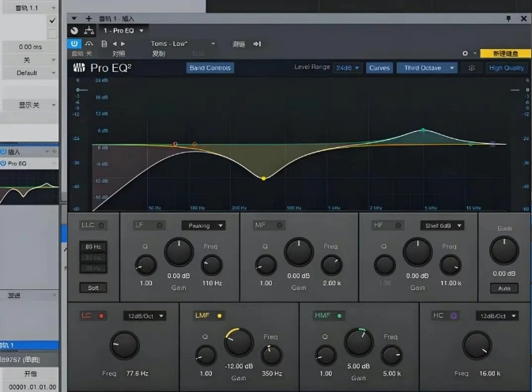This screenshot has width=532, height=392.
Task: Toggle Pro EQ insert power in left panel
Action: (3, 164)
